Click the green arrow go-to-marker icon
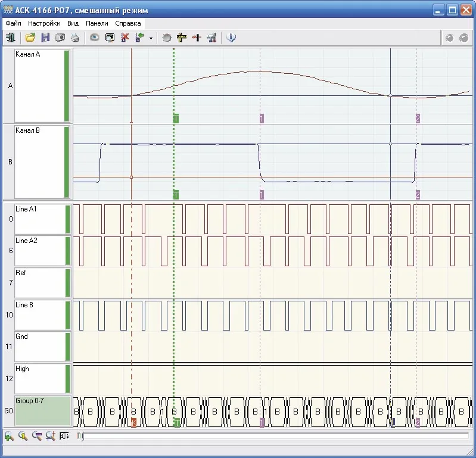476x458 pixels. click(139, 38)
